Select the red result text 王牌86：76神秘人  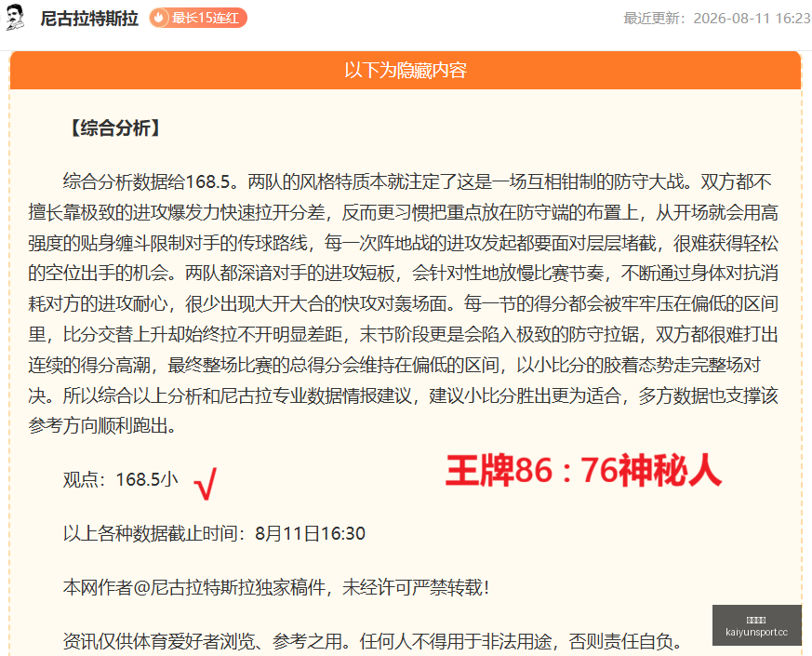pos(583,471)
